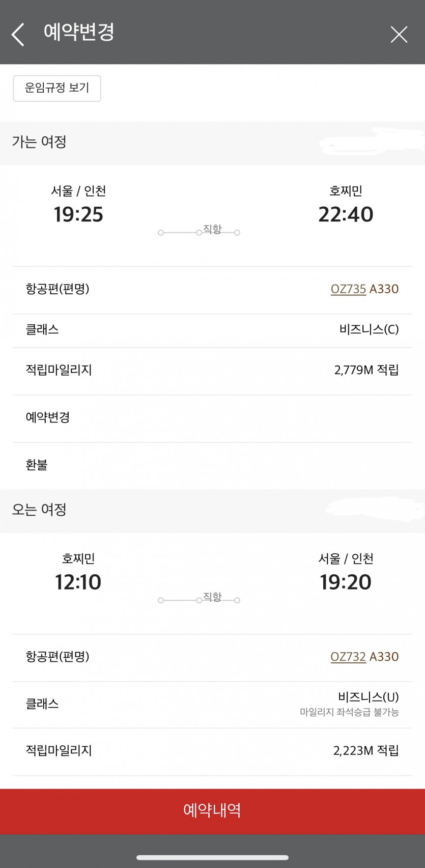Open the OZ732 flight link
This screenshot has height=868, width=425.
[348, 657]
